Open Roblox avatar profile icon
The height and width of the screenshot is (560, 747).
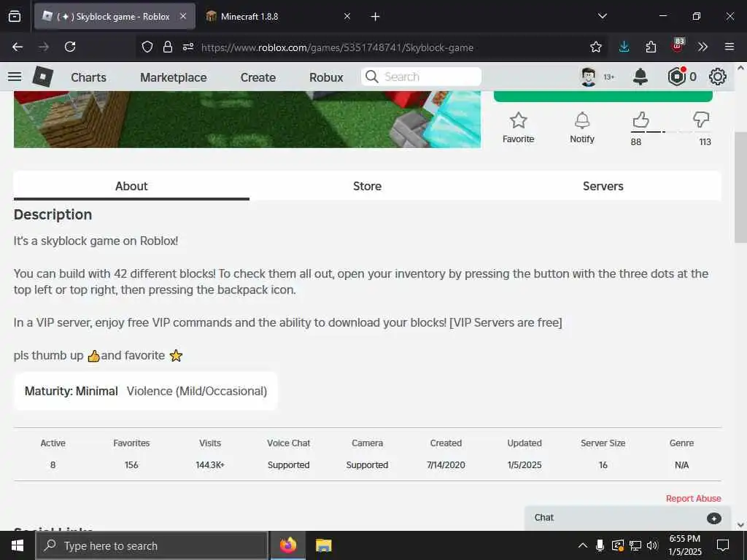click(589, 77)
